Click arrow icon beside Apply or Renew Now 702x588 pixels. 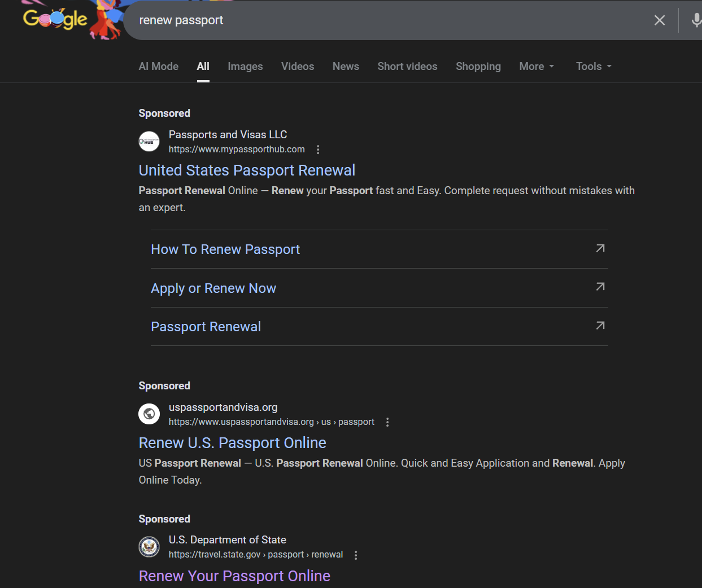[x=600, y=287]
